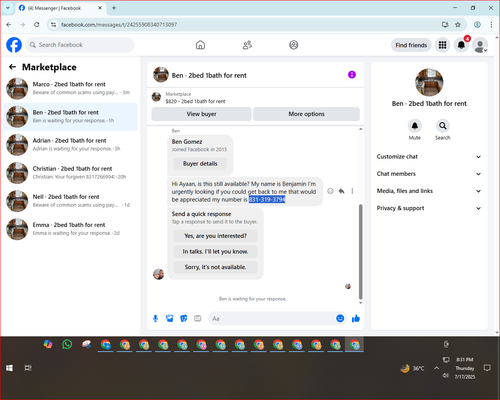This screenshot has height=400, width=500.
Task: Choose a sticker from sticker icon
Action: click(x=184, y=319)
